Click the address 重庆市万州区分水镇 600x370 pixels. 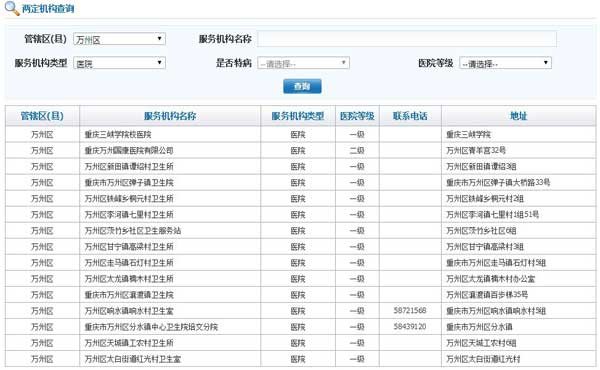click(x=479, y=328)
